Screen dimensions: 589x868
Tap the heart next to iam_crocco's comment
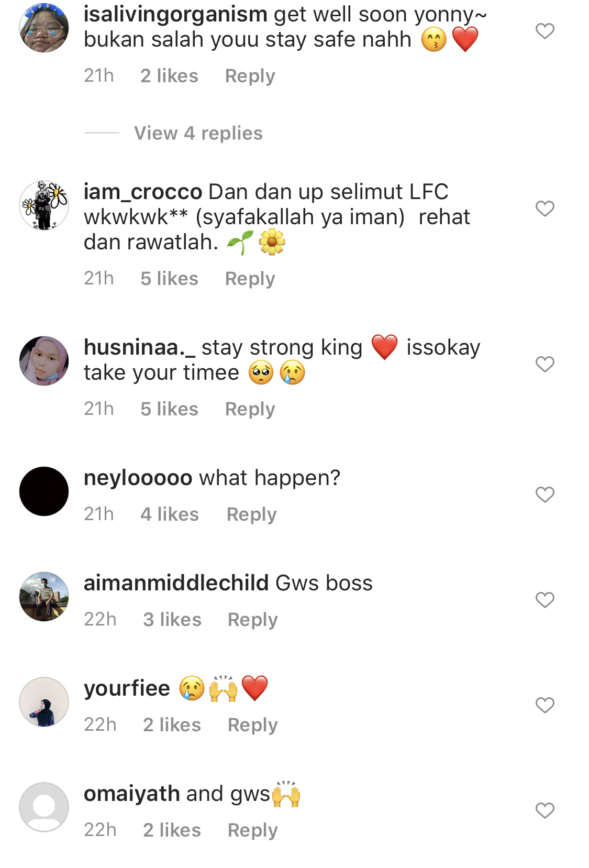[544, 208]
